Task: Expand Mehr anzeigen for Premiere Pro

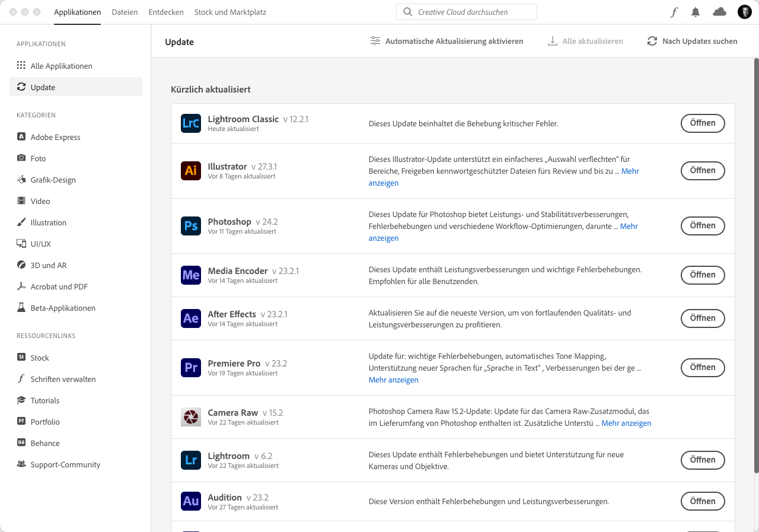Action: [393, 380]
